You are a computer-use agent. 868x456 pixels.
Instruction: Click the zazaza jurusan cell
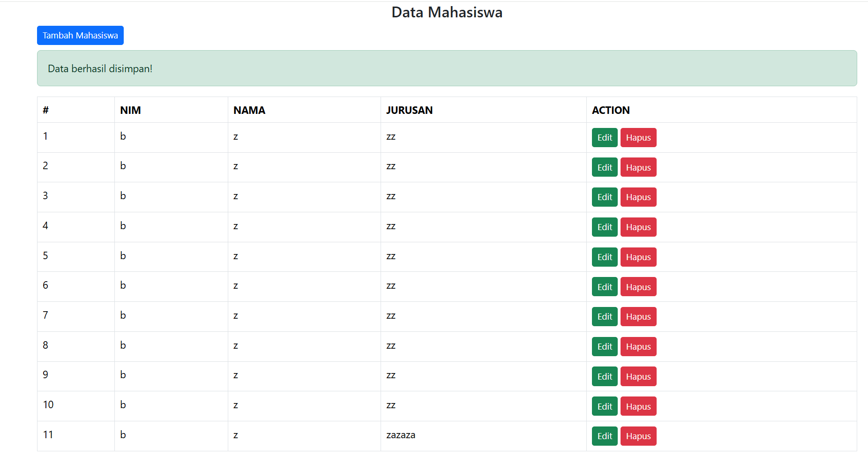click(401, 435)
